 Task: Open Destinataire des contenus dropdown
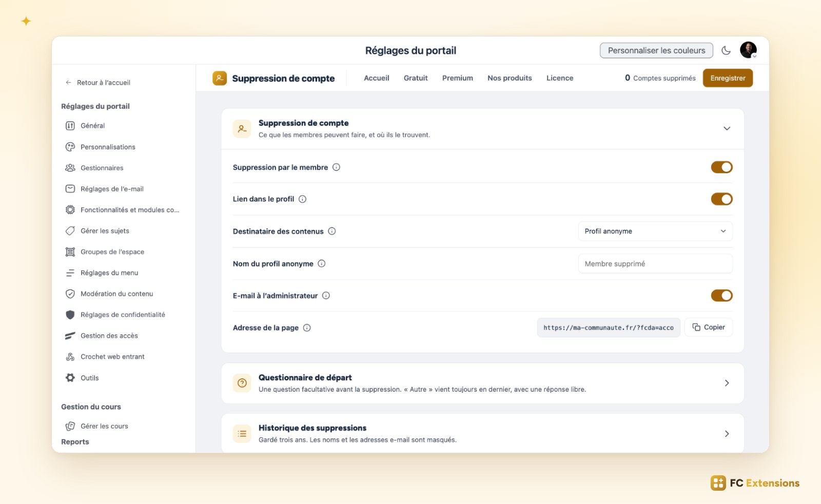pyautogui.click(x=655, y=231)
